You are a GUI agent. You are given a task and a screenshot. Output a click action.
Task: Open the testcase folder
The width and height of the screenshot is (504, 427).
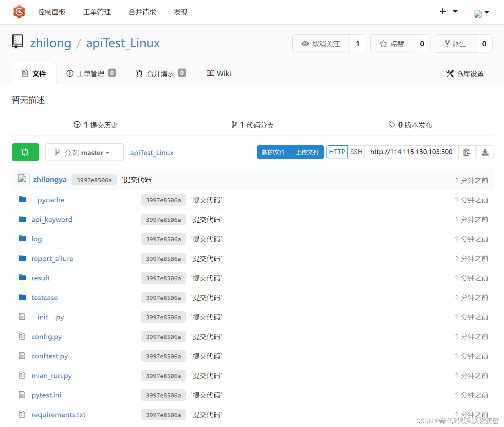(44, 298)
